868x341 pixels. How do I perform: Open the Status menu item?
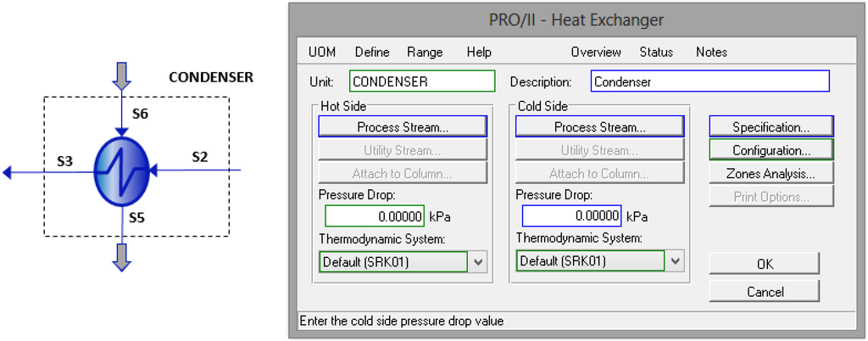tap(657, 52)
